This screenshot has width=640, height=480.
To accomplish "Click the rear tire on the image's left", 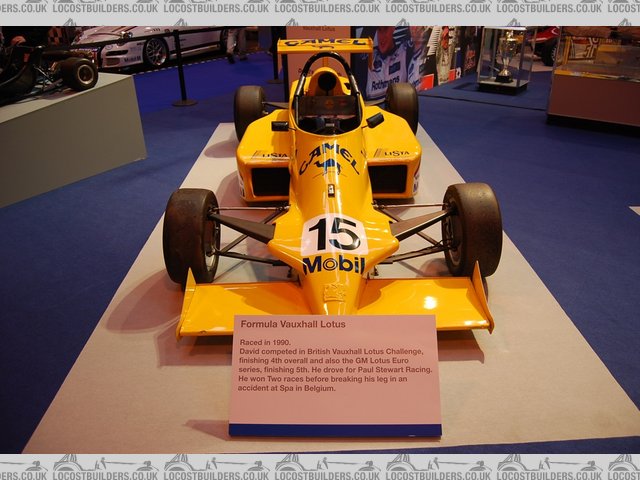I will 250,108.
